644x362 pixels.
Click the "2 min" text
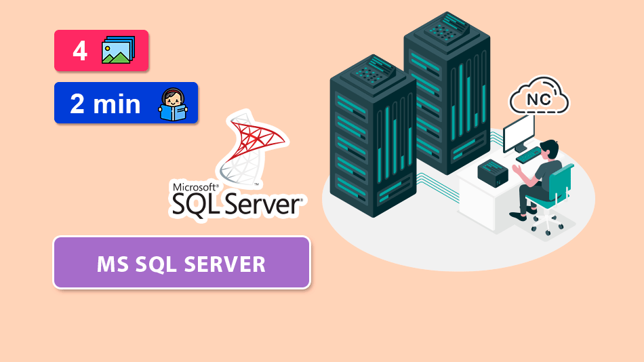[105, 104]
